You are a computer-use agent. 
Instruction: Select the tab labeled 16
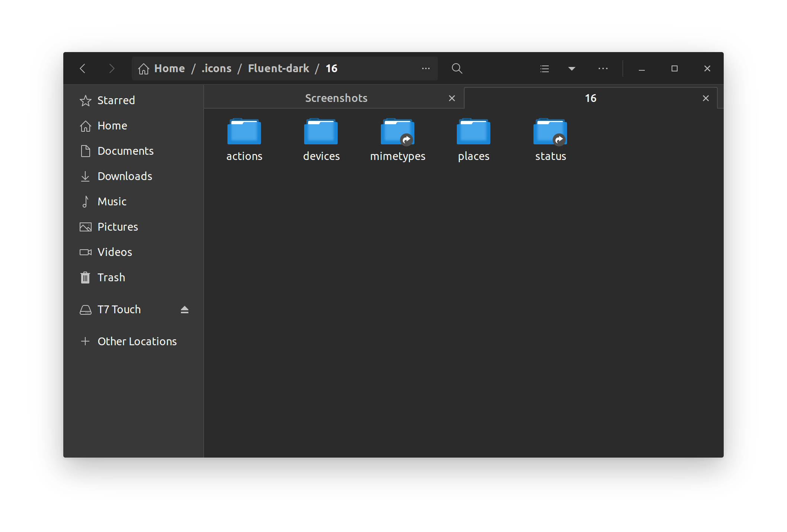pos(590,98)
